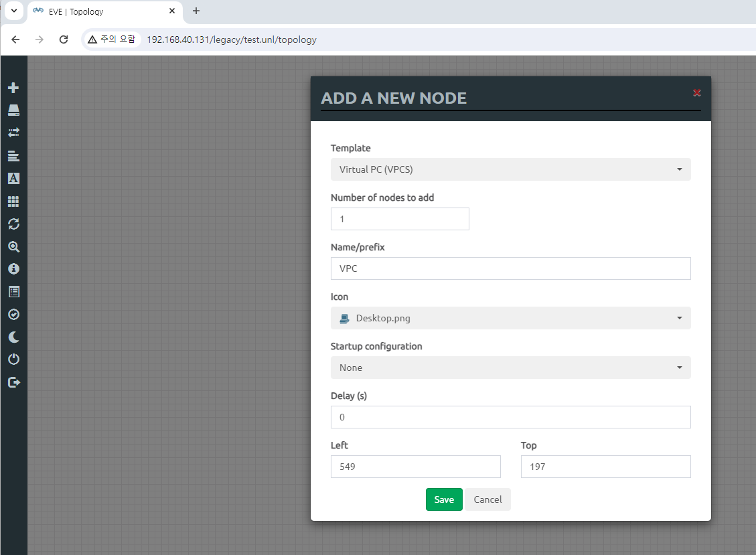Open Startup-configs lines icon in sidebar

[13, 156]
